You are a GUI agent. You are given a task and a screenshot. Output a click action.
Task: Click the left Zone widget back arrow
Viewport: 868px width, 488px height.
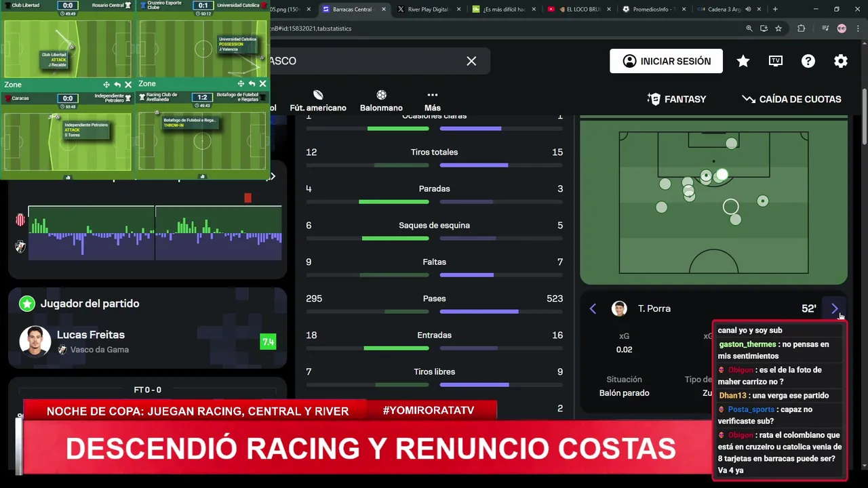(117, 85)
